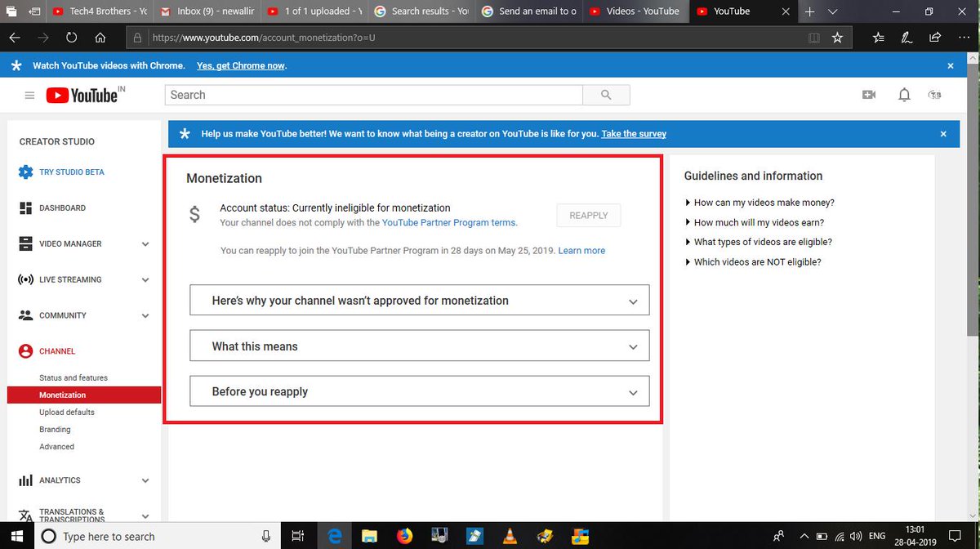Expand "How much will my videos earn?"
980x549 pixels.
[x=755, y=222]
